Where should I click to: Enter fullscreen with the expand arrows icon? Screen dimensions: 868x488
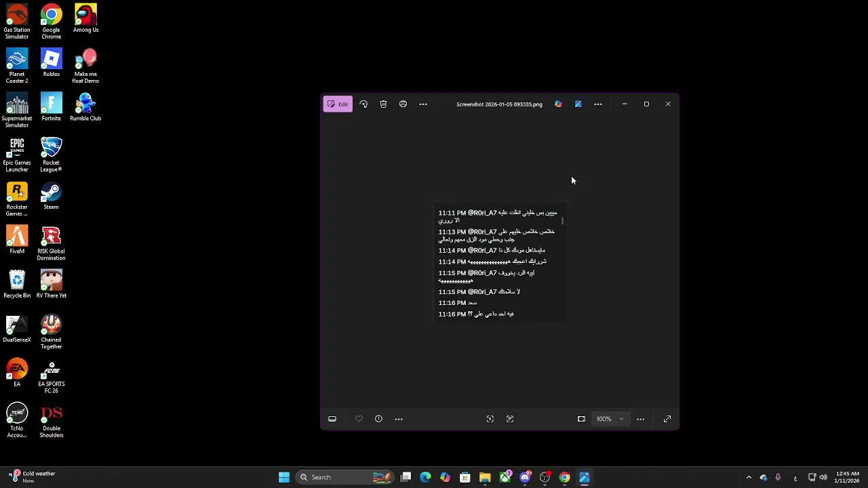(667, 419)
